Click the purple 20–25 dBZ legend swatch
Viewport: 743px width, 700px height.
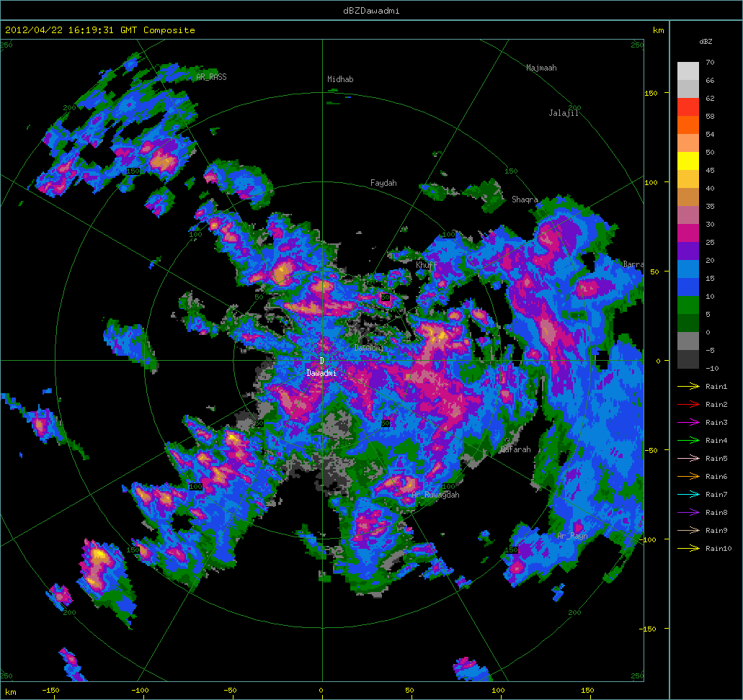(688, 251)
